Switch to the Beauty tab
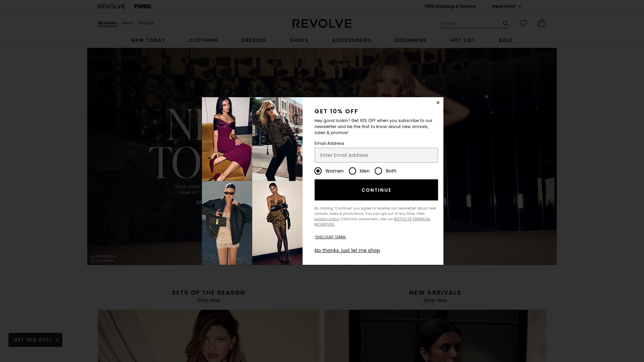Image resolution: width=644 pixels, height=362 pixels. [146, 23]
